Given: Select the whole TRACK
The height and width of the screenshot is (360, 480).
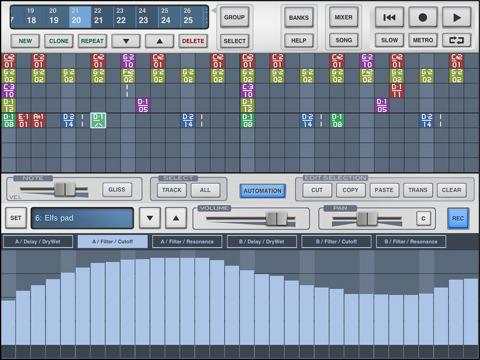Looking at the screenshot, I should [172, 190].
